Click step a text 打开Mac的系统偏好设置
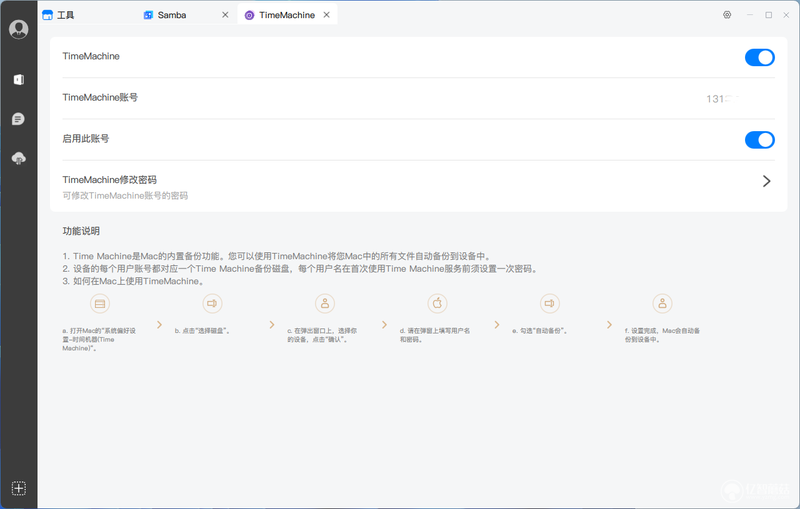 99,340
